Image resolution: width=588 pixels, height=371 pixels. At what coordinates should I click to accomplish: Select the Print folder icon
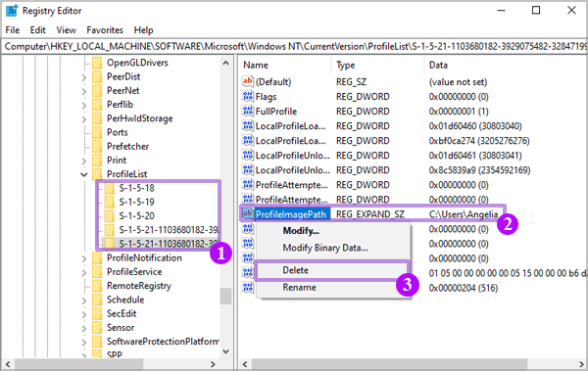point(97,160)
